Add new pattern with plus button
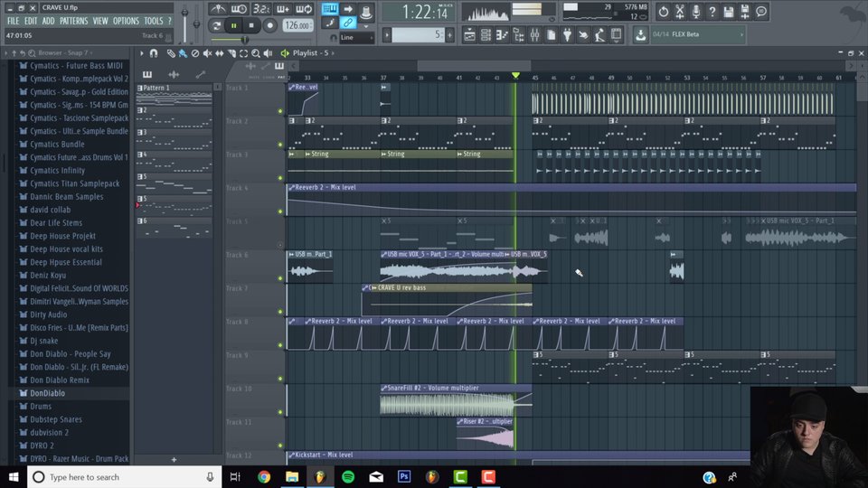This screenshot has height=488, width=868. click(449, 35)
